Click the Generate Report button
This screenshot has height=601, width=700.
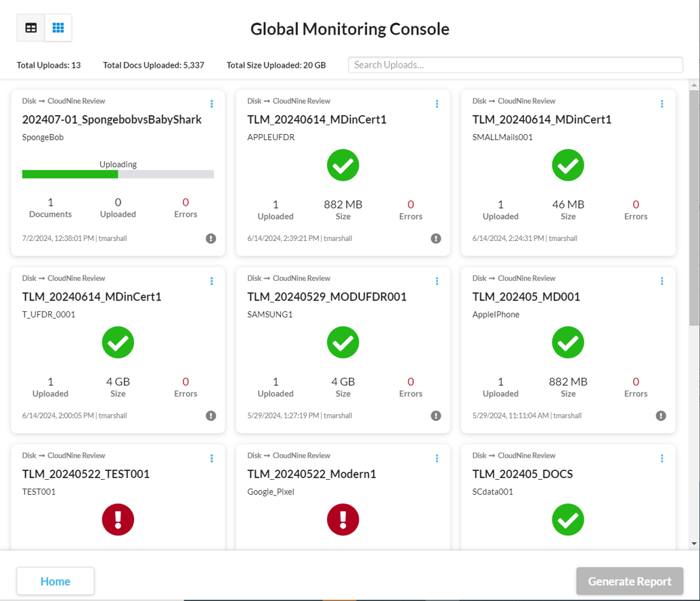click(x=630, y=581)
